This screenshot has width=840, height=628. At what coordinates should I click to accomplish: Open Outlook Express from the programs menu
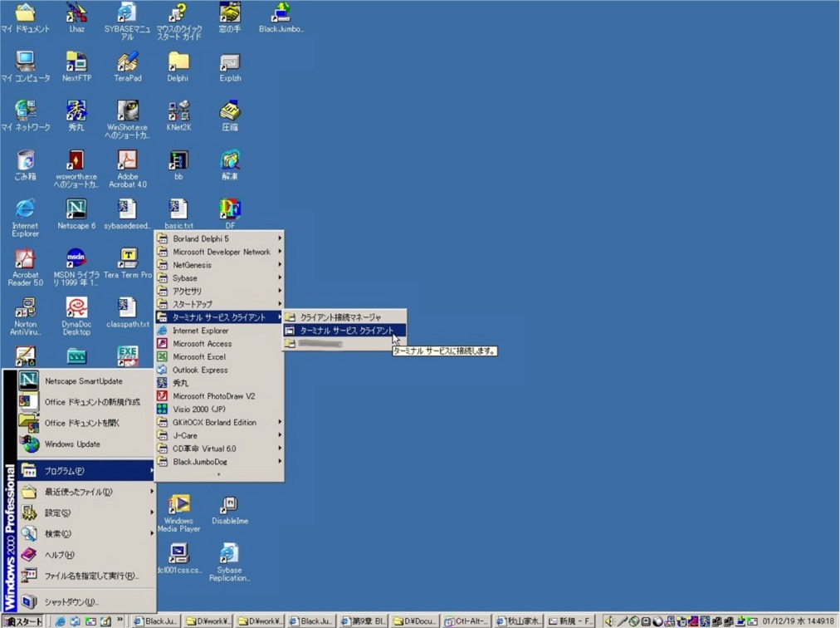click(219, 370)
